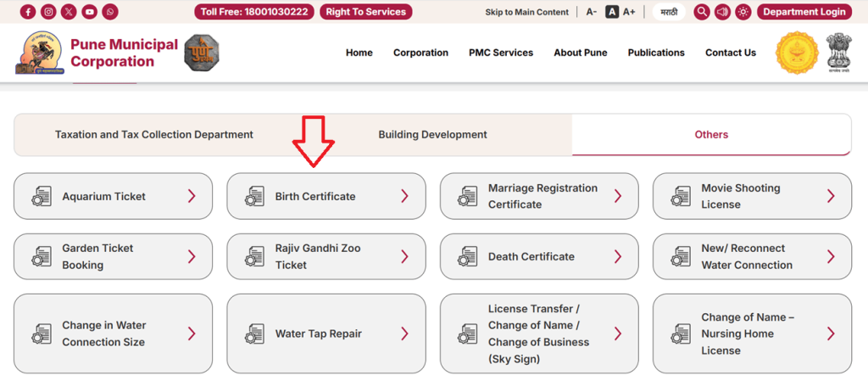Click the Toll Free 18001030222 button
The image size is (868, 381).
tap(254, 12)
